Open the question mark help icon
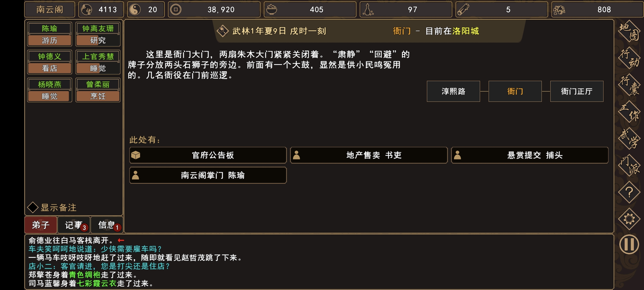Screen dimensions: 644x290 (x=629, y=192)
